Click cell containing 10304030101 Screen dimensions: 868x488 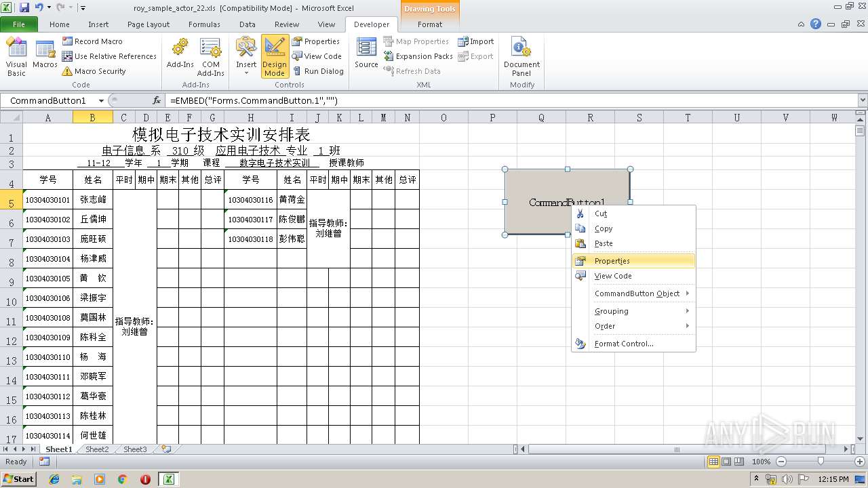(x=47, y=200)
